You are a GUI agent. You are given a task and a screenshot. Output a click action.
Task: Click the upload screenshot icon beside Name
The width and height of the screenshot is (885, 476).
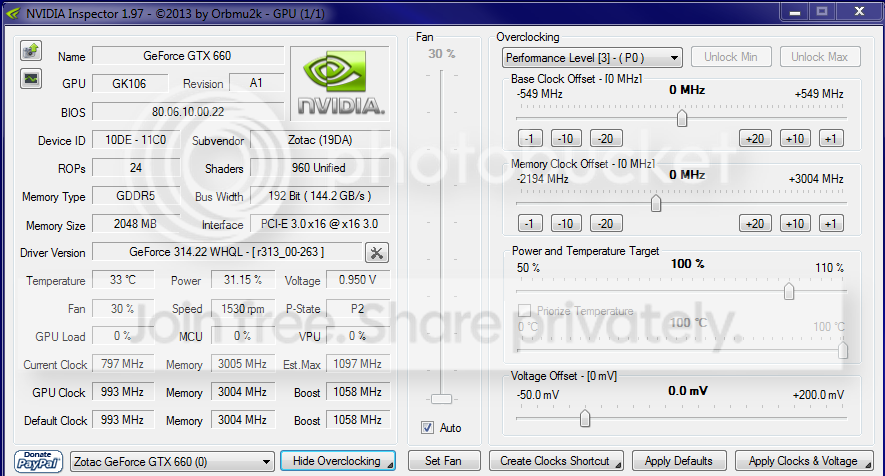coord(31,51)
